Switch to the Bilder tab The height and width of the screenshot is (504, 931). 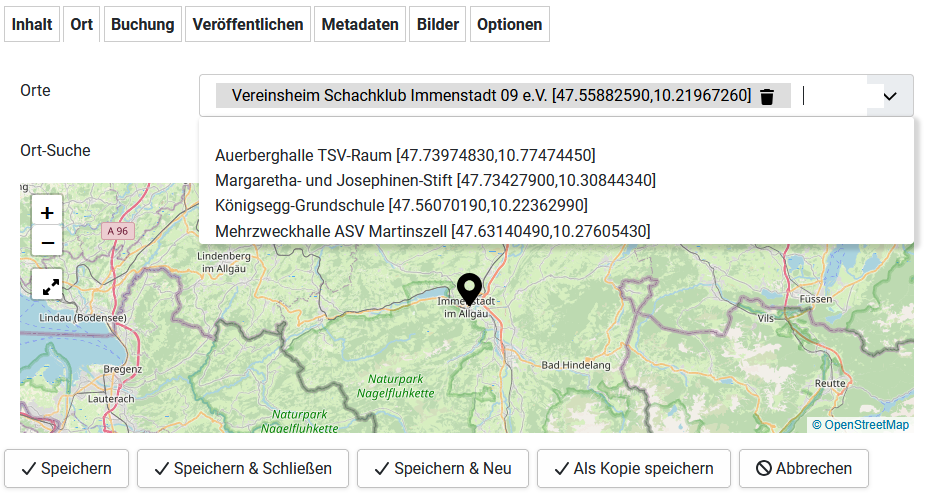(x=439, y=24)
